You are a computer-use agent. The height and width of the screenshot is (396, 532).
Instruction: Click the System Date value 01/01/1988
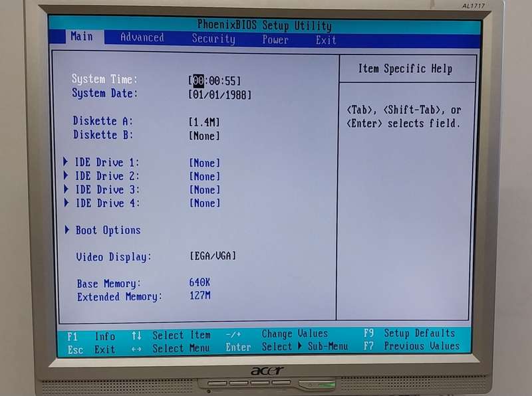point(220,94)
